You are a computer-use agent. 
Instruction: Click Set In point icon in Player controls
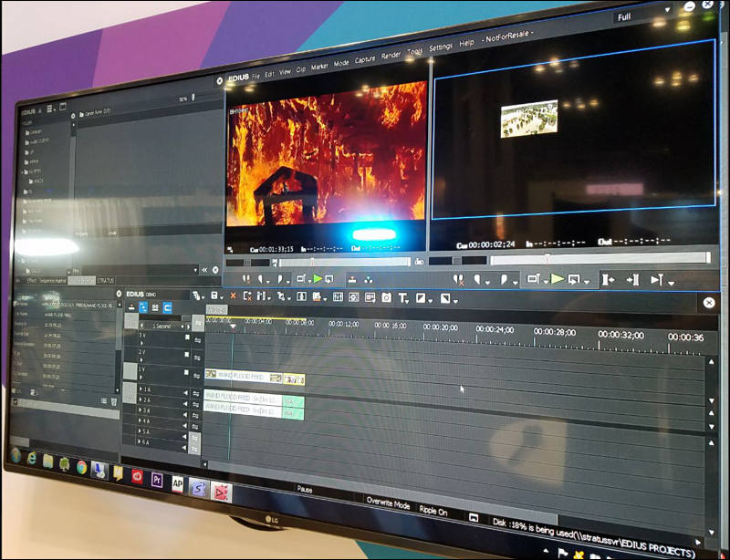coord(260,279)
